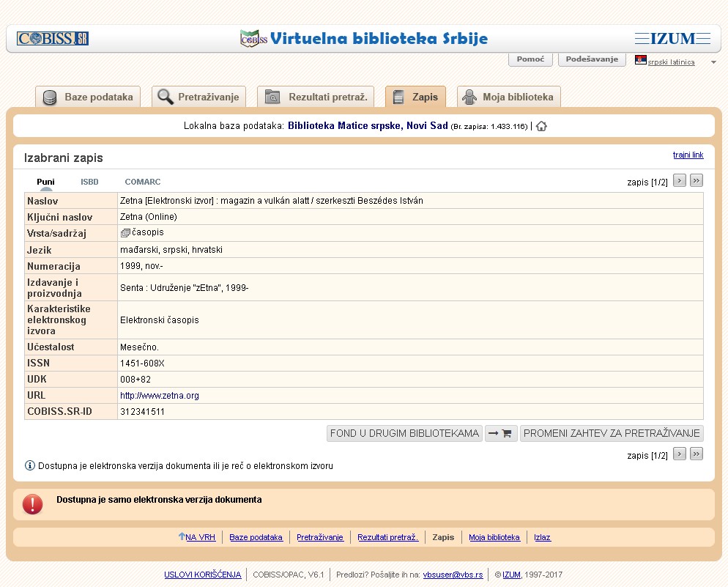Open the http://www.zetna.org URL link
The width and height of the screenshot is (728, 587).
point(160,396)
